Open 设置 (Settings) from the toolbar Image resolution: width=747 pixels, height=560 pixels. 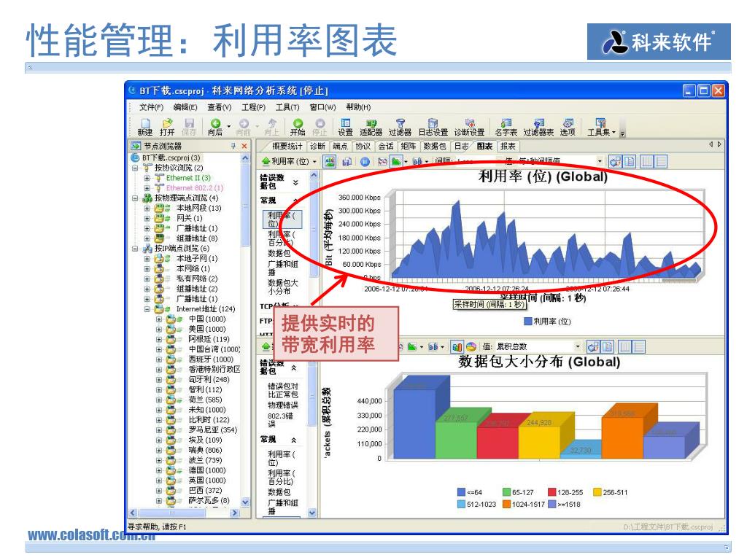click(x=345, y=128)
